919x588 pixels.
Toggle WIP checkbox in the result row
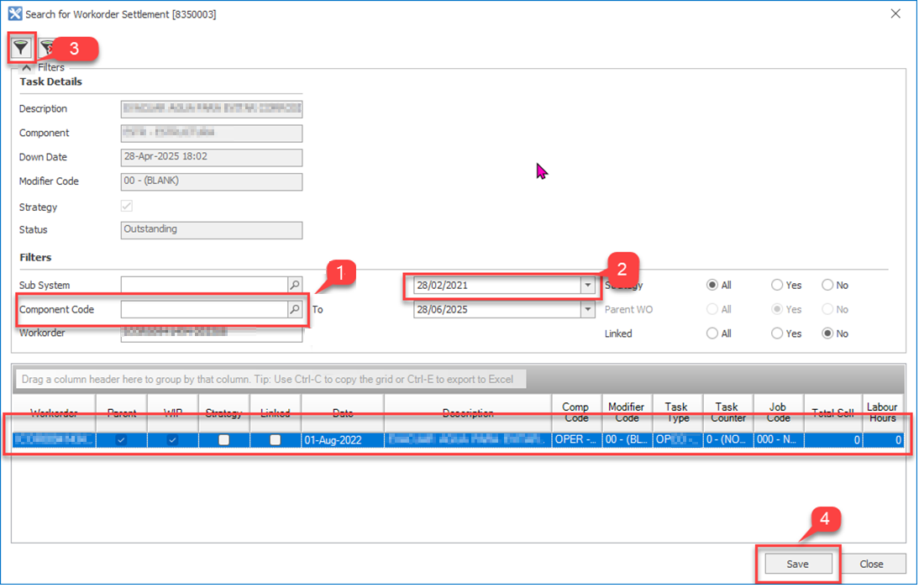pos(172,439)
